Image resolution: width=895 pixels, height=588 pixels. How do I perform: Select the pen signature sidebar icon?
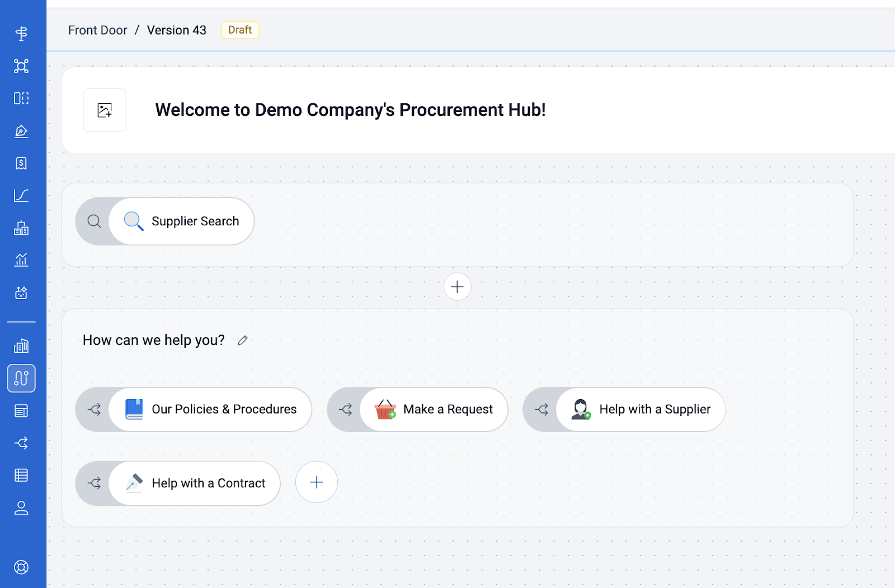(21, 131)
